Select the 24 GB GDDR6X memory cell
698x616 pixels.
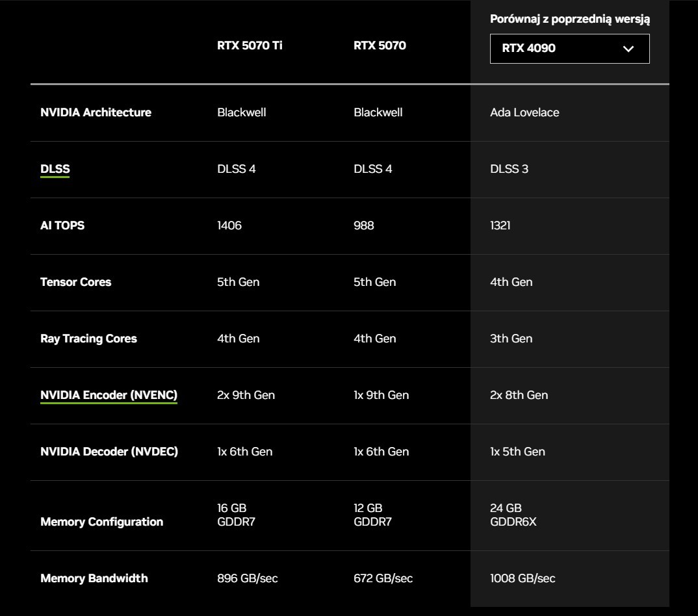pos(513,515)
